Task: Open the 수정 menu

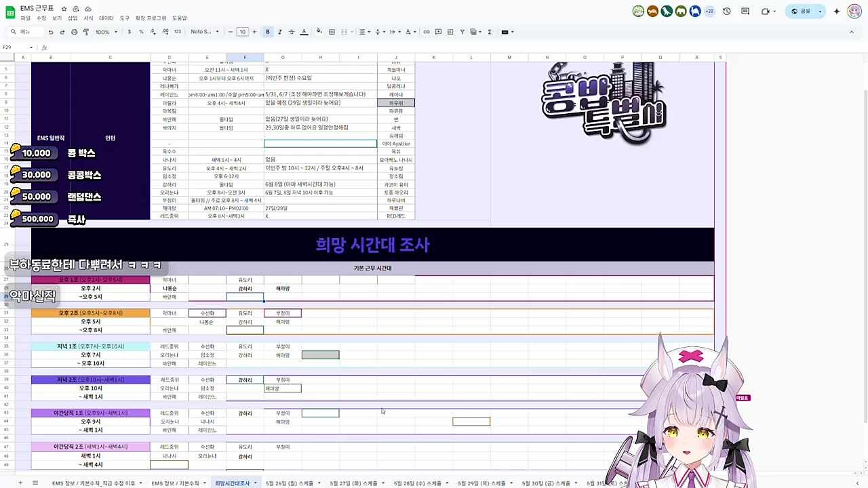Action: click(x=41, y=18)
